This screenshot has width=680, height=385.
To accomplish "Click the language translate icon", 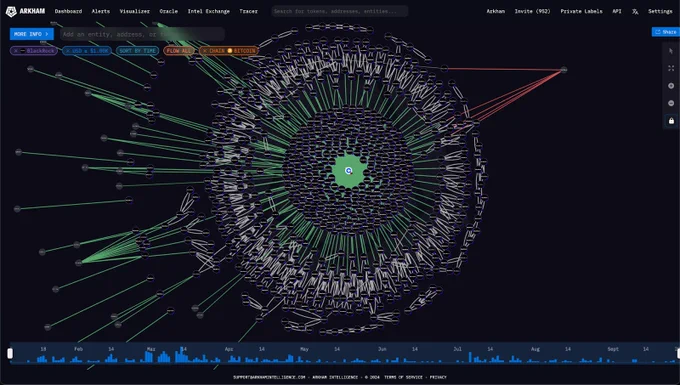I will [x=635, y=12].
